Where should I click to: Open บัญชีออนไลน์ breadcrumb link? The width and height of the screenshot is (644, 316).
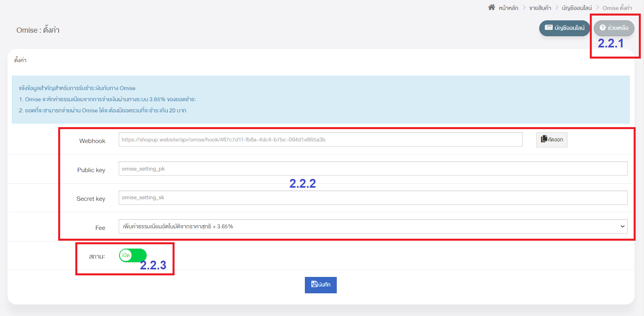pos(577,8)
